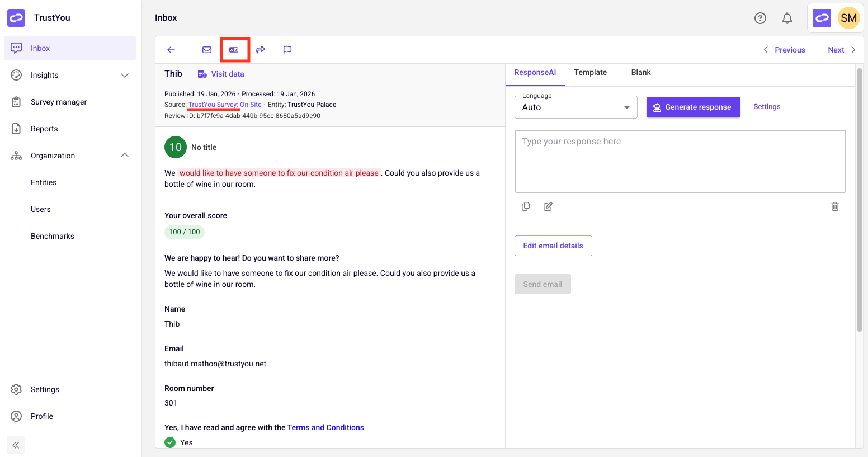Click the Generate response button
Image resolution: width=868 pixels, height=457 pixels.
(694, 107)
